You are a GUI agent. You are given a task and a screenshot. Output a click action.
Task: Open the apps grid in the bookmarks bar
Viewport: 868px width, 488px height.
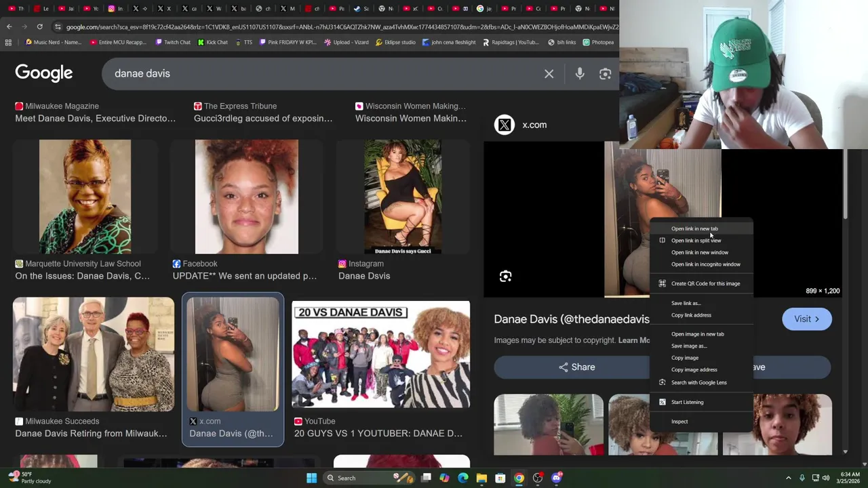click(x=8, y=42)
